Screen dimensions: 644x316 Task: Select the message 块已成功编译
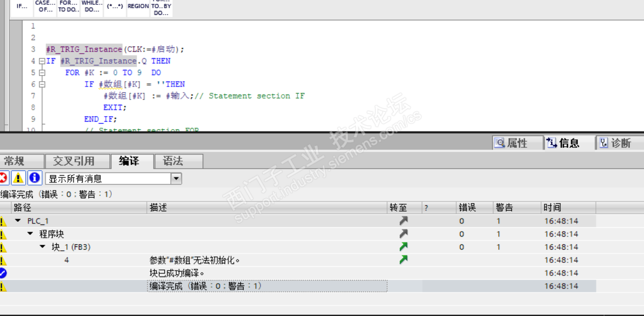tap(177, 273)
